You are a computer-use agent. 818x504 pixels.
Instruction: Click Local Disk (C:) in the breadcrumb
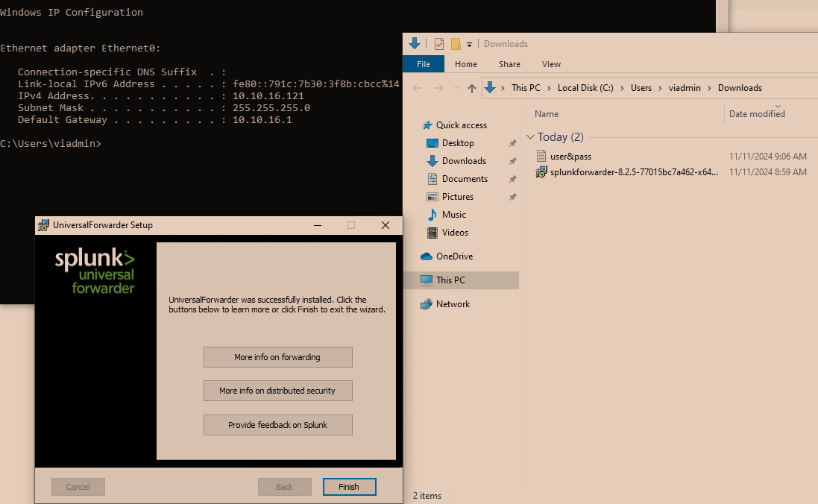[585, 88]
